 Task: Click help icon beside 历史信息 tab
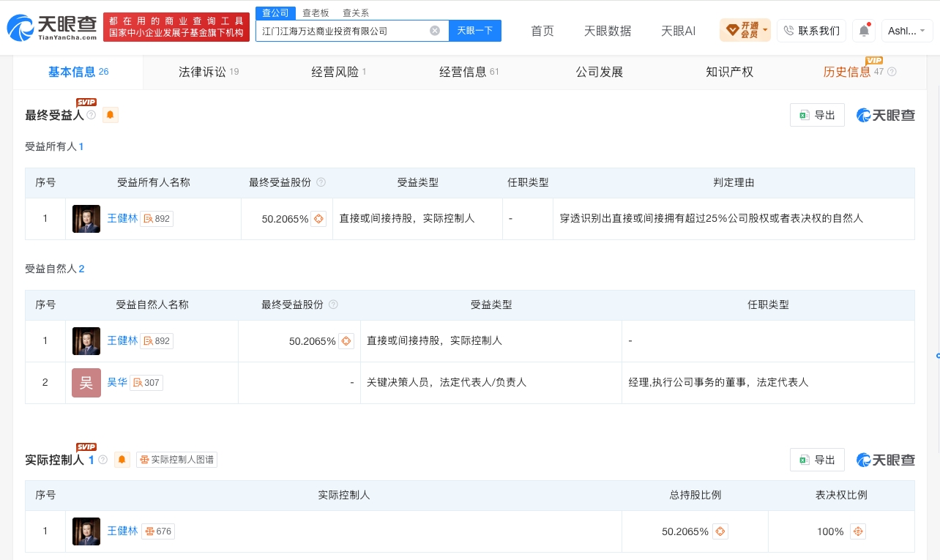pyautogui.click(x=892, y=72)
